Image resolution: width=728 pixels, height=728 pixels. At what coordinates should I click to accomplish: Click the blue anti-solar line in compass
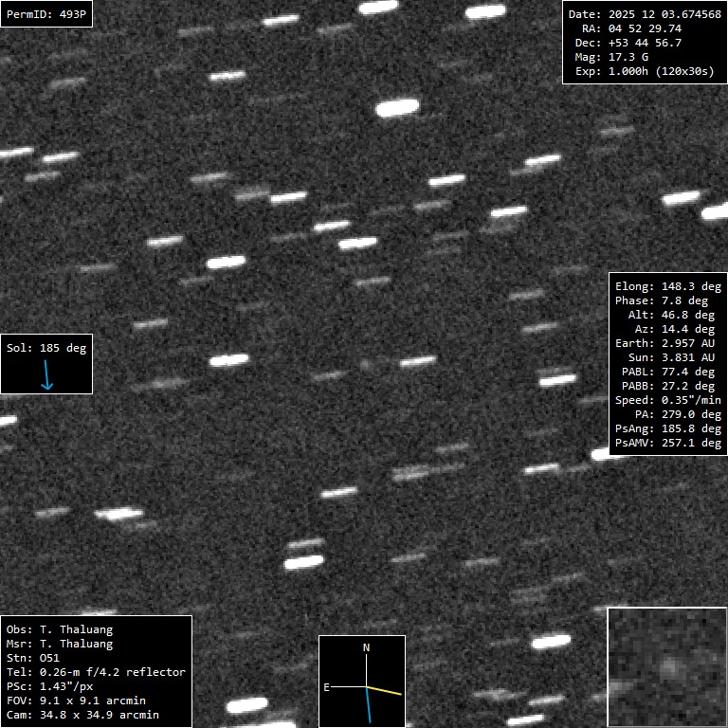(x=369, y=705)
